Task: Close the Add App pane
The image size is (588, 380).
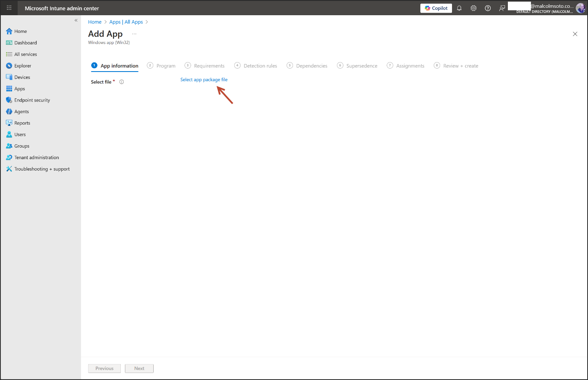Action: [x=575, y=34]
